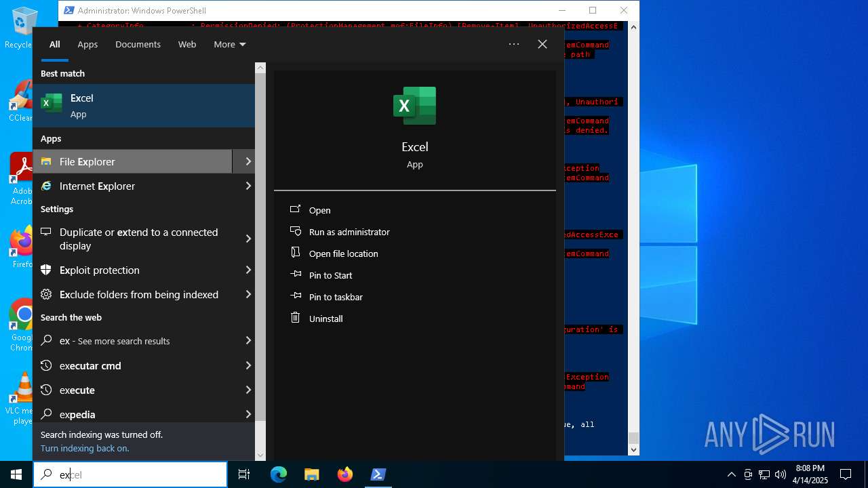Expand executar cmd suggestion arrow
This screenshot has height=488, width=868.
click(248, 365)
